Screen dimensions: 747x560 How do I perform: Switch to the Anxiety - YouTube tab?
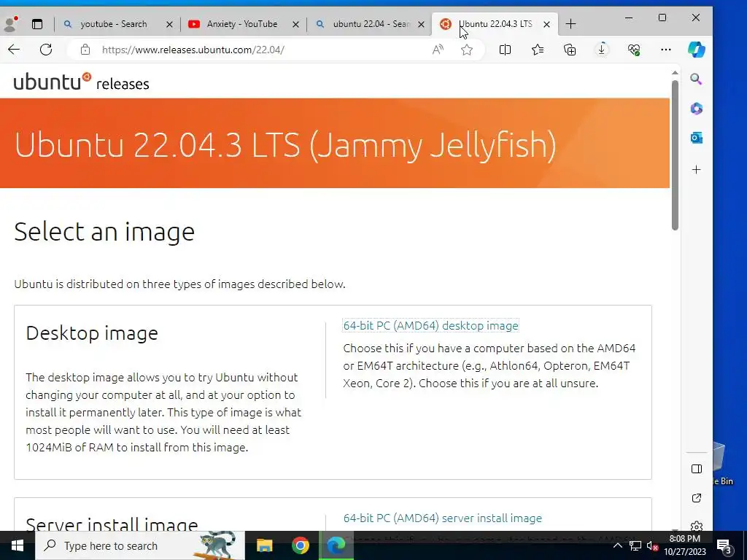244,24
